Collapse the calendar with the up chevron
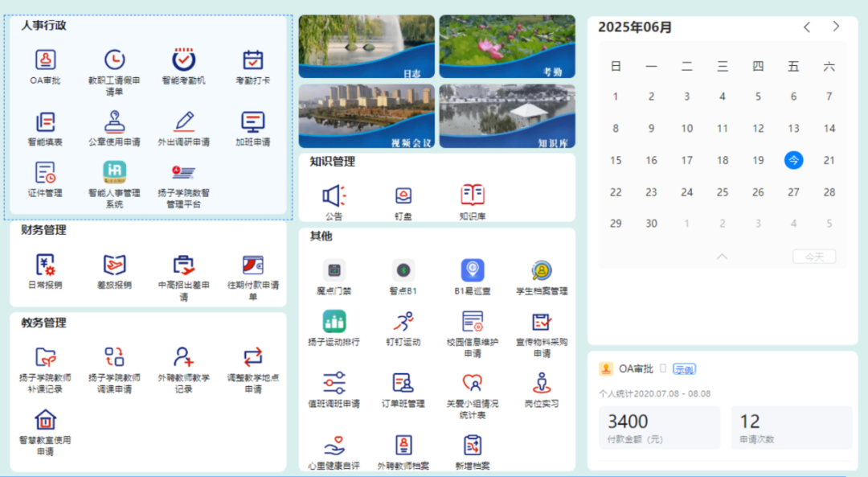This screenshot has height=477, width=868. pyautogui.click(x=720, y=256)
